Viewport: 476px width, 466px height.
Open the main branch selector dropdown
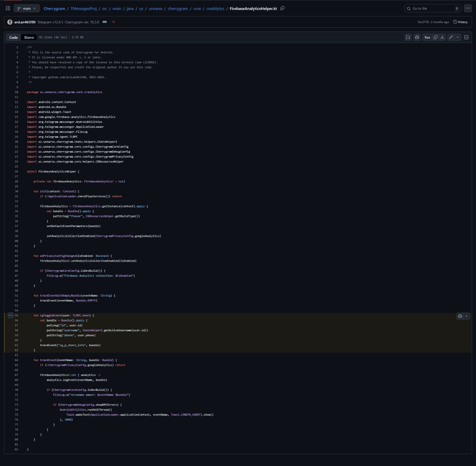pos(26,8)
